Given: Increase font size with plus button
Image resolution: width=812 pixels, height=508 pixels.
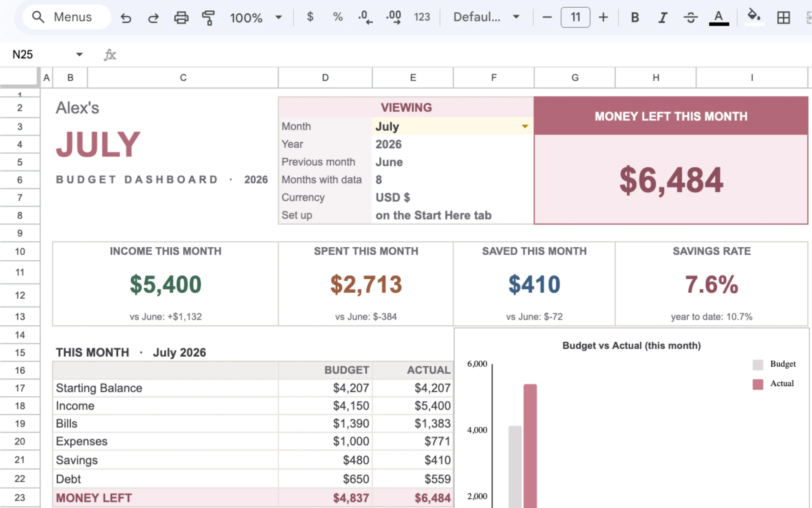Looking at the screenshot, I should click(x=603, y=17).
